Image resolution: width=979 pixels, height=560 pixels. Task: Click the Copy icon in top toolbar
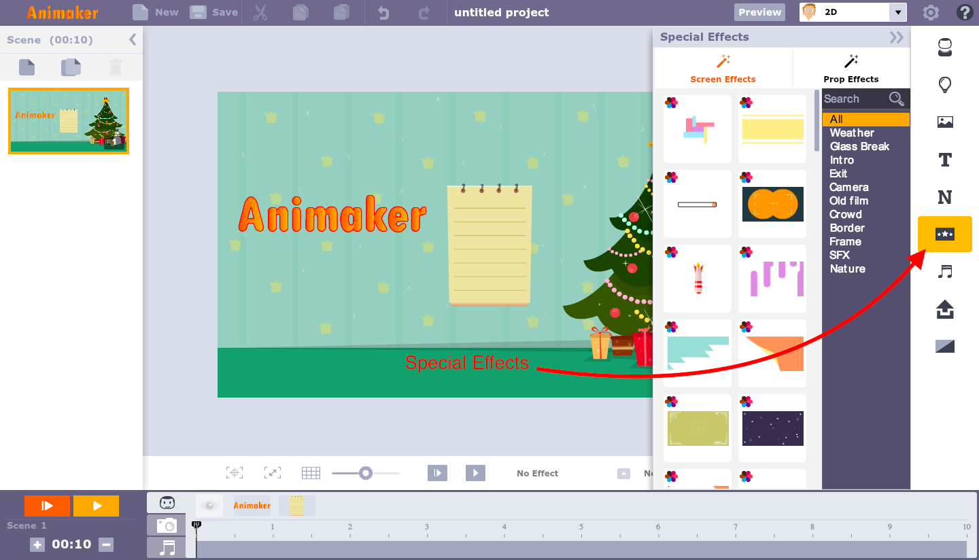tap(300, 12)
